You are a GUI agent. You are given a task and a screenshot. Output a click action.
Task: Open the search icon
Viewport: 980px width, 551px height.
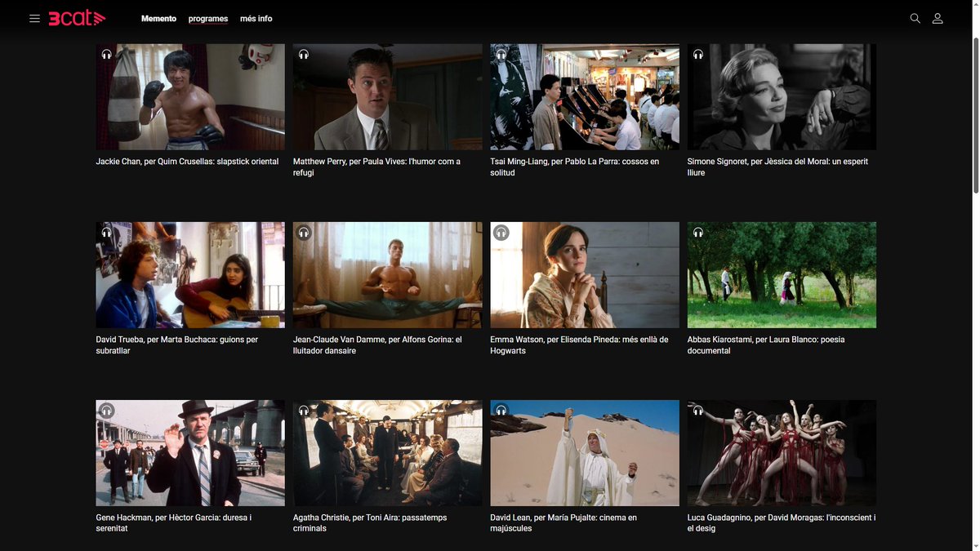tap(915, 18)
